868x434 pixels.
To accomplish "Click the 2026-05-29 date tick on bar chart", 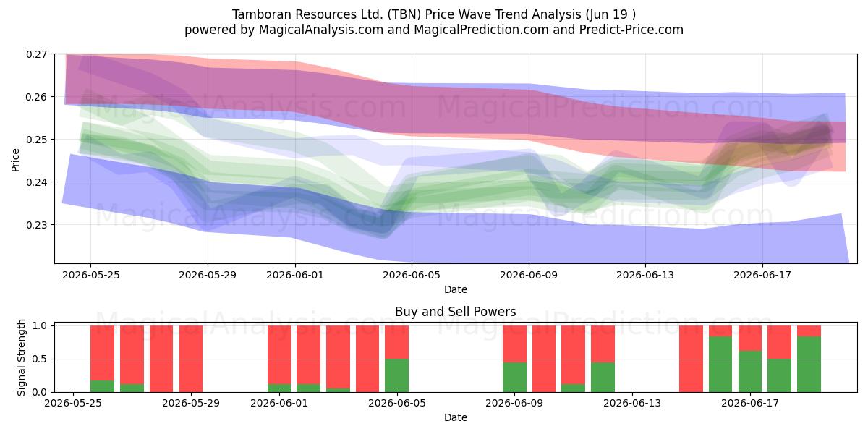I will click(x=191, y=403).
